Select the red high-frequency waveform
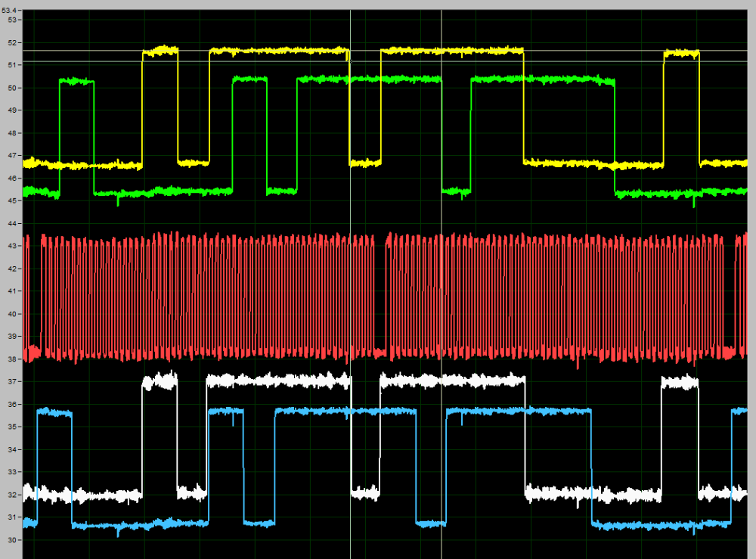Viewport: 756px width, 559px height. (x=227, y=295)
